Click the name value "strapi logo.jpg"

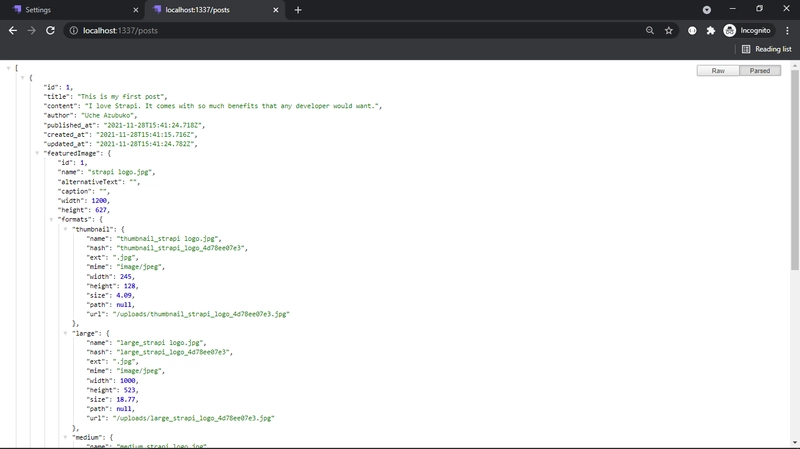tap(120, 172)
